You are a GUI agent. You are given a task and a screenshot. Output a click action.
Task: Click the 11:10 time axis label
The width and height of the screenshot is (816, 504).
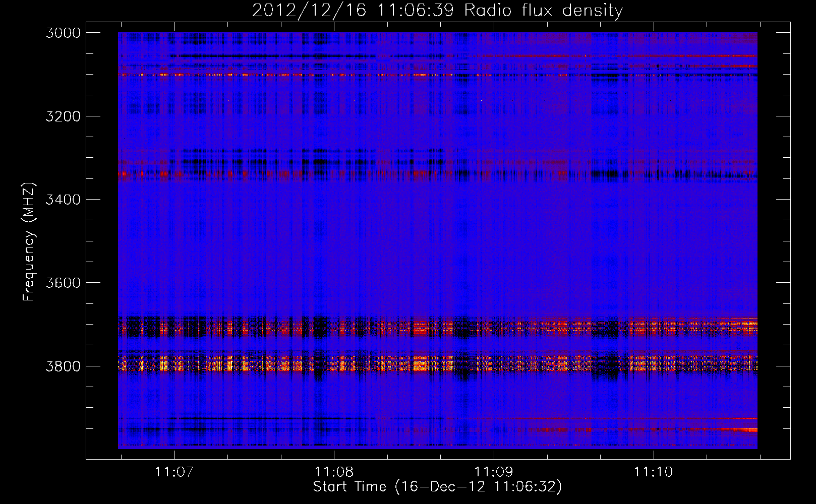[x=653, y=472]
